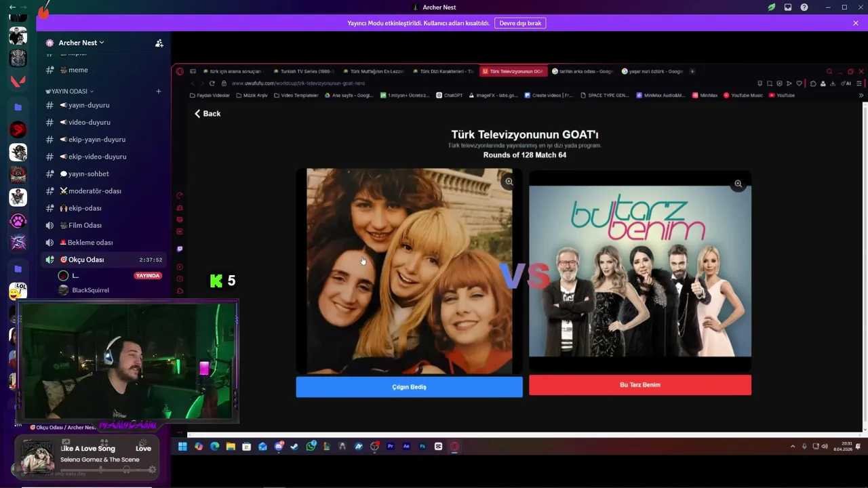Open Steam from the taskbar
Viewport: 868px width, 488px height.
[294, 447]
